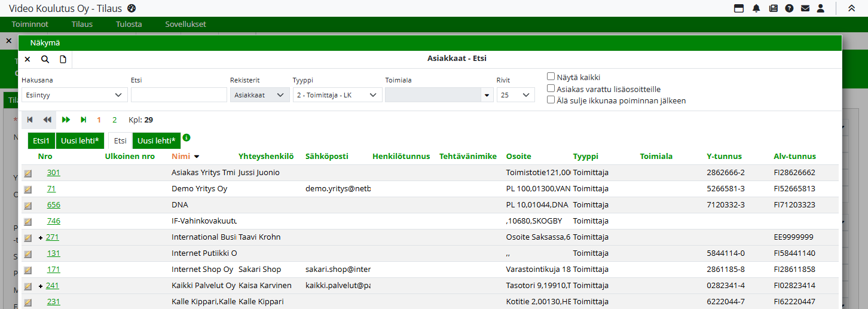Click the green info icon beside tabs
The width and height of the screenshot is (868, 309).
187,137
